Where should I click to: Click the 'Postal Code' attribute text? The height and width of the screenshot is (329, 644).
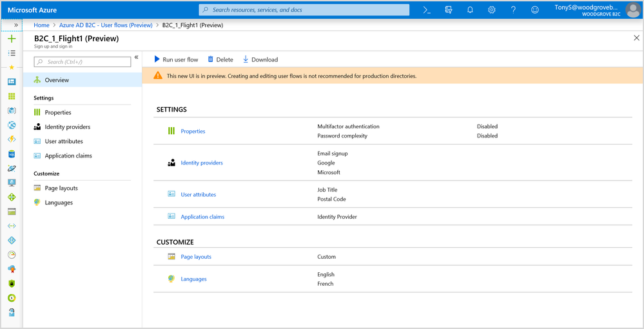tap(331, 199)
